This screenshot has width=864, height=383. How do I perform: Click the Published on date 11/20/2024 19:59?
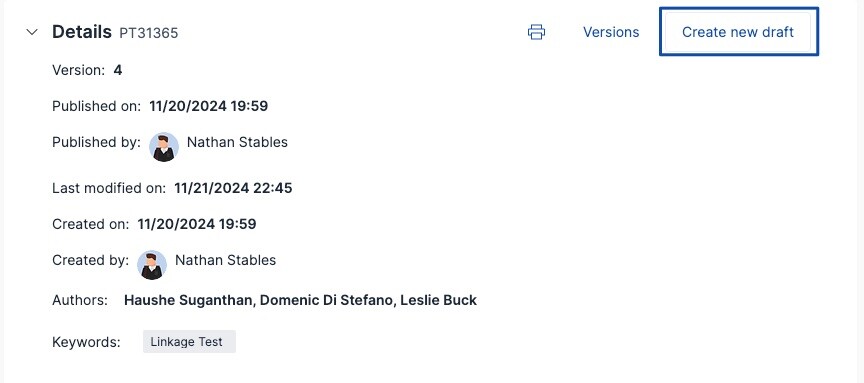point(208,106)
